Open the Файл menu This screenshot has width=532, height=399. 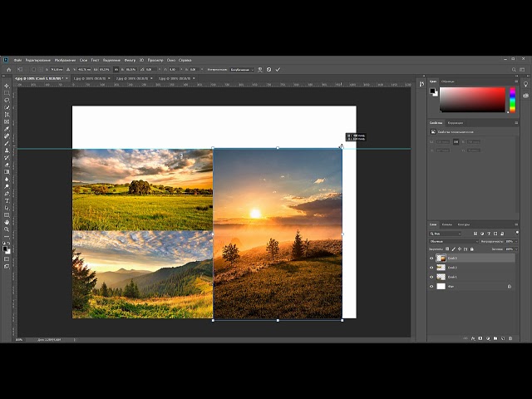click(17, 60)
